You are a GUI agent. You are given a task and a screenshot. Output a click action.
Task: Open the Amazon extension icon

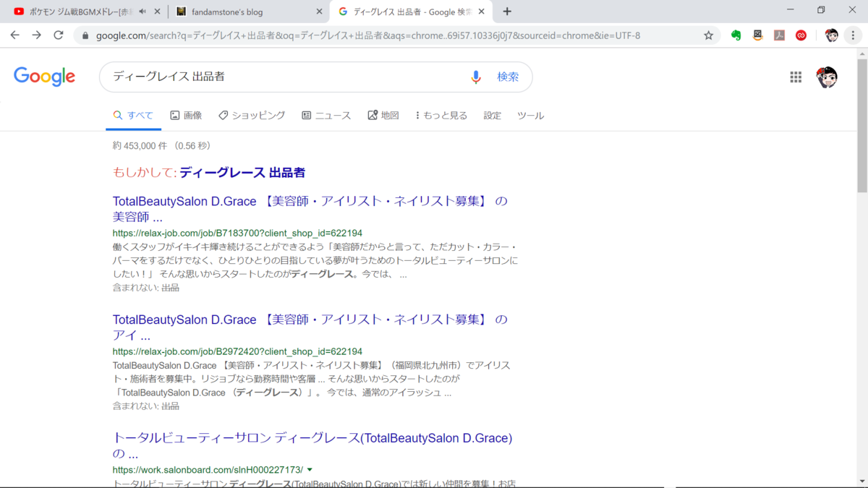point(757,35)
